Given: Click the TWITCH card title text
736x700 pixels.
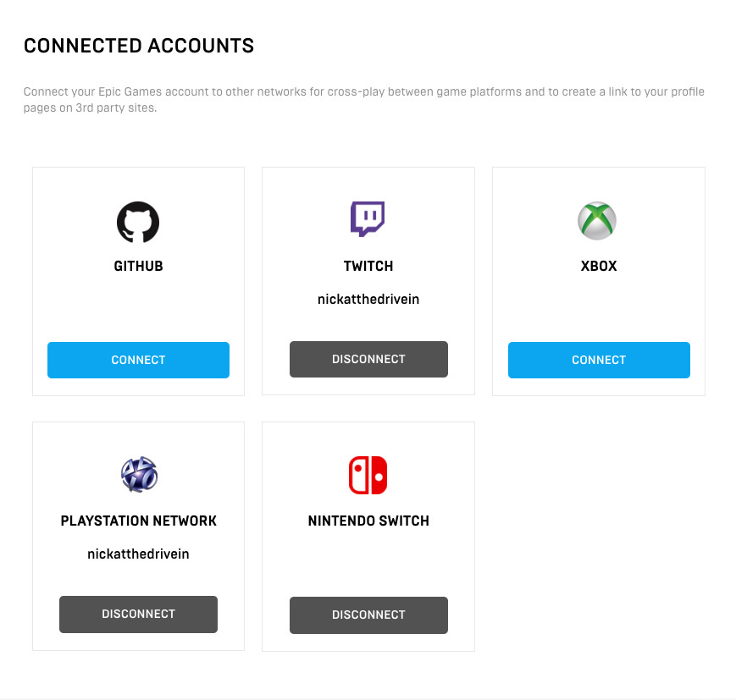Looking at the screenshot, I should [368, 266].
